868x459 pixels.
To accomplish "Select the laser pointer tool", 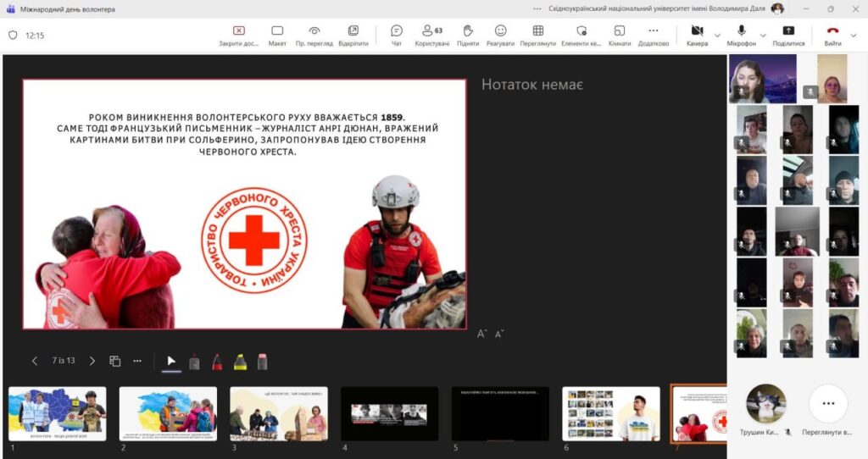I will (194, 362).
